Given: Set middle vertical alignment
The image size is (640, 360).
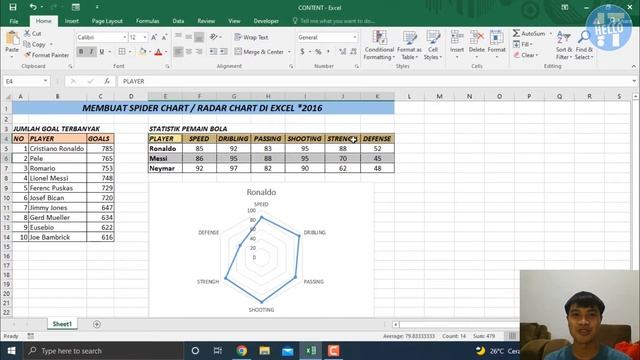Looking at the screenshot, I should point(189,37).
